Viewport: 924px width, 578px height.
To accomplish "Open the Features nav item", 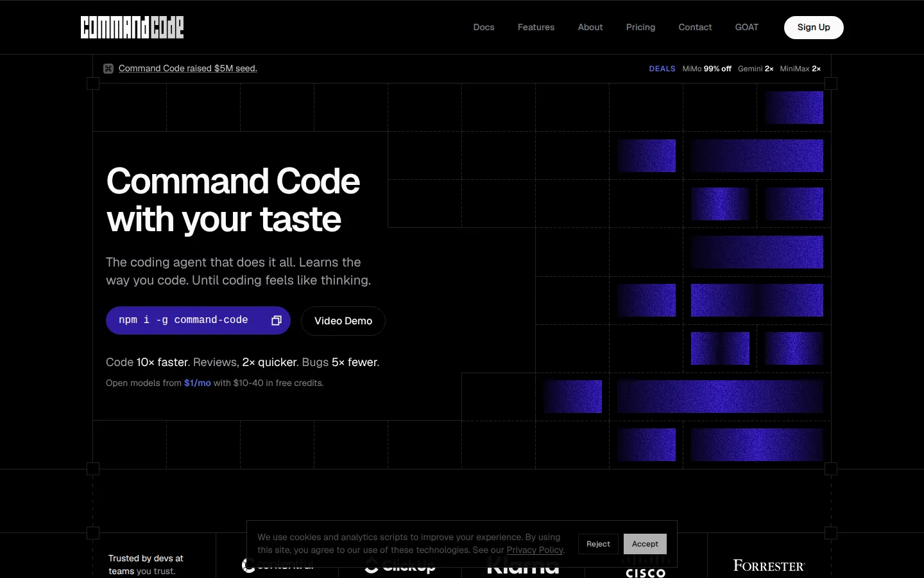I will (x=536, y=27).
